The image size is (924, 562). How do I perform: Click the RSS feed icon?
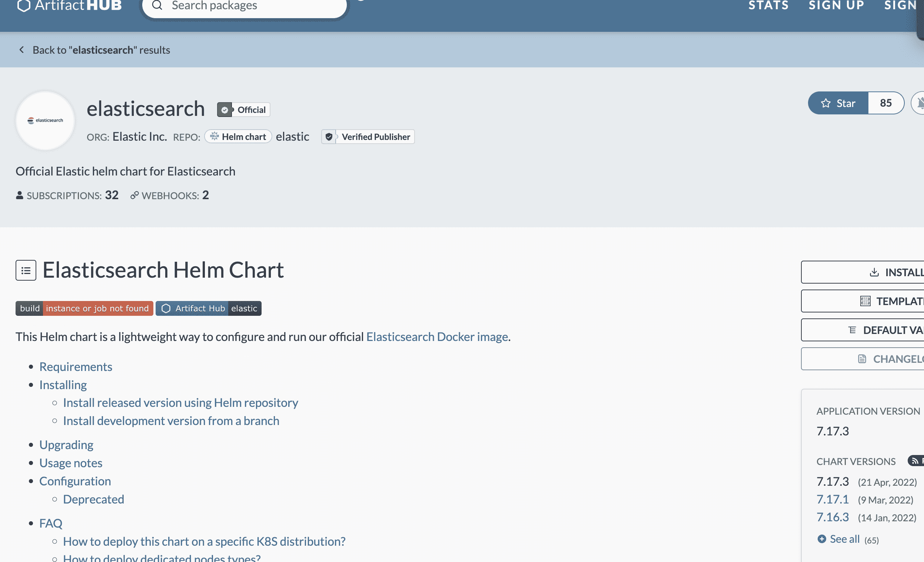point(915,461)
